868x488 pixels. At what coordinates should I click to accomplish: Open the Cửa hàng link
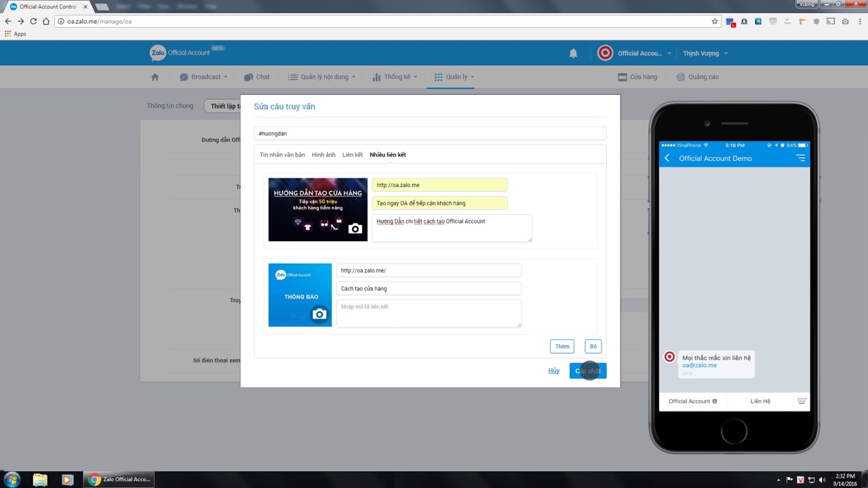[637, 77]
